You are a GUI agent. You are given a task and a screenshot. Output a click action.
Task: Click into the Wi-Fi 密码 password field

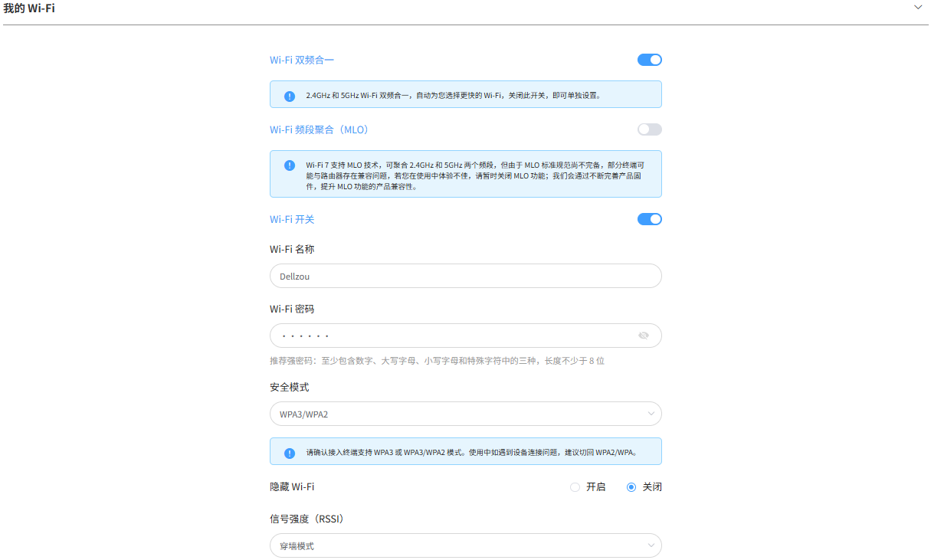(x=452, y=336)
